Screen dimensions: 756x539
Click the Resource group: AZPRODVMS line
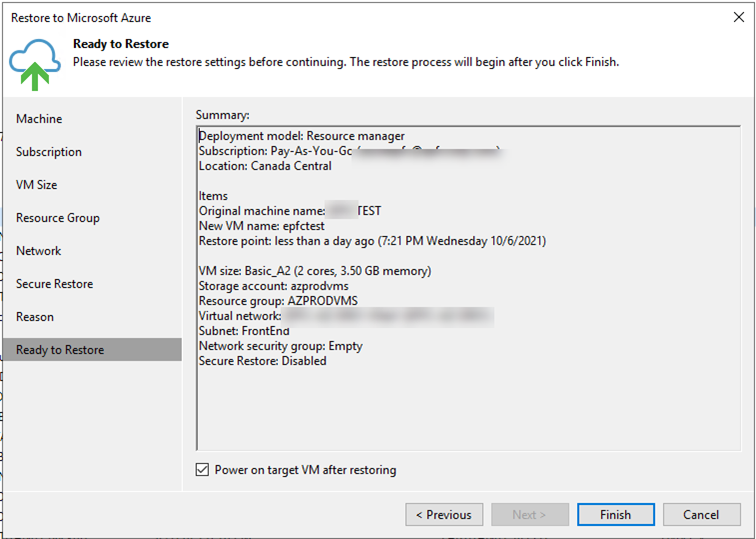point(278,301)
